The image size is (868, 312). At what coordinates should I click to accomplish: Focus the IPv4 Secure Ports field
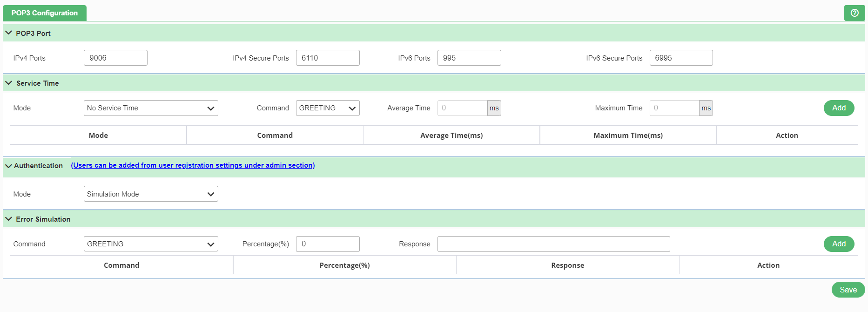(328, 58)
